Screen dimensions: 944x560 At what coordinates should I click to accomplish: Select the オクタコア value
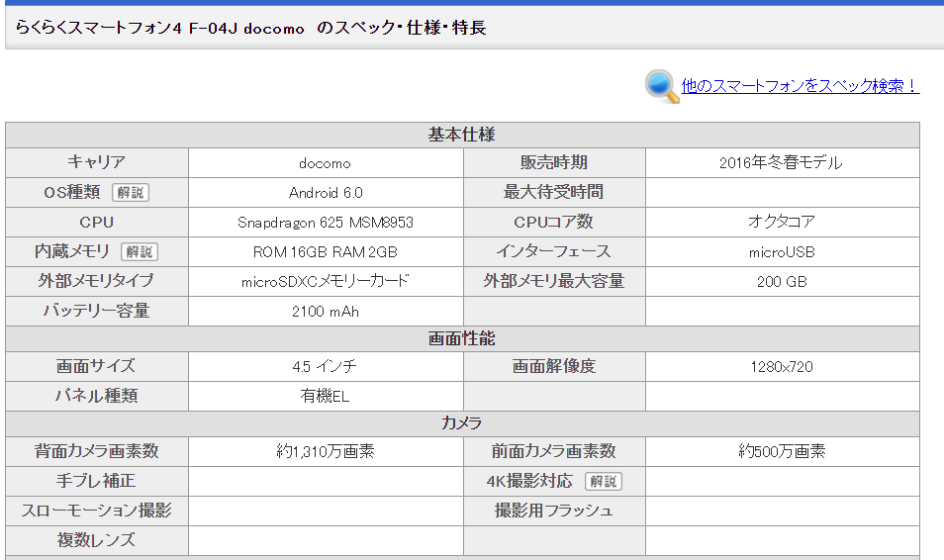click(x=782, y=222)
